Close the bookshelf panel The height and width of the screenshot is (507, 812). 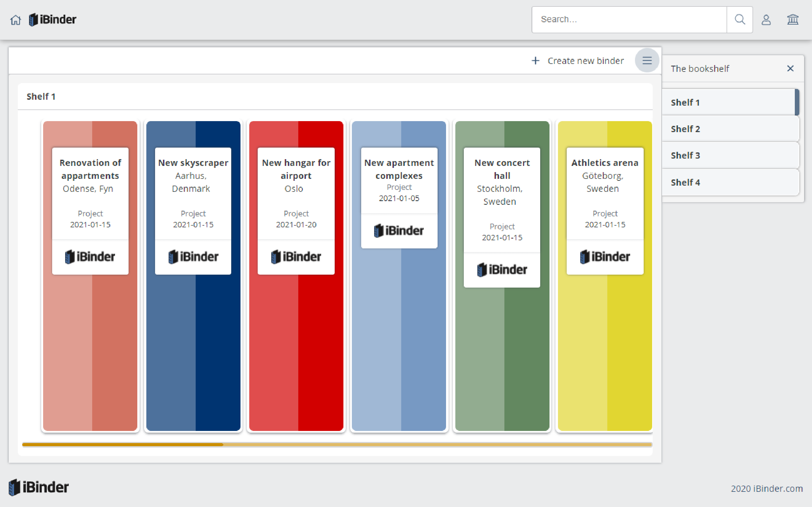pos(790,69)
